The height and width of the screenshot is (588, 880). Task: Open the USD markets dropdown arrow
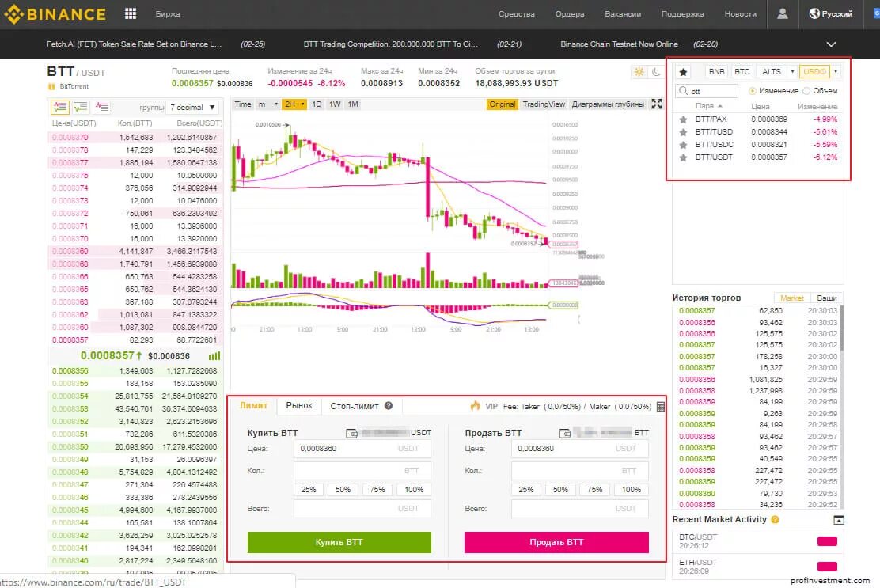pyautogui.click(x=836, y=72)
